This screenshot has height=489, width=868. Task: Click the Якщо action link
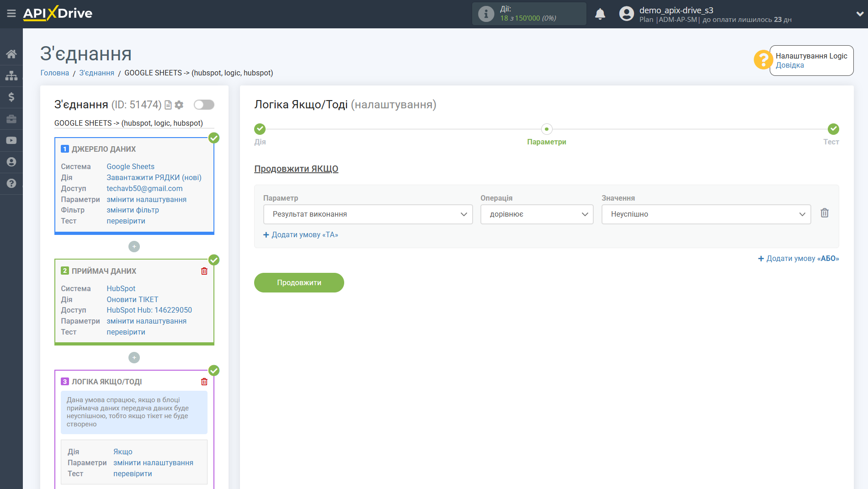[122, 452]
